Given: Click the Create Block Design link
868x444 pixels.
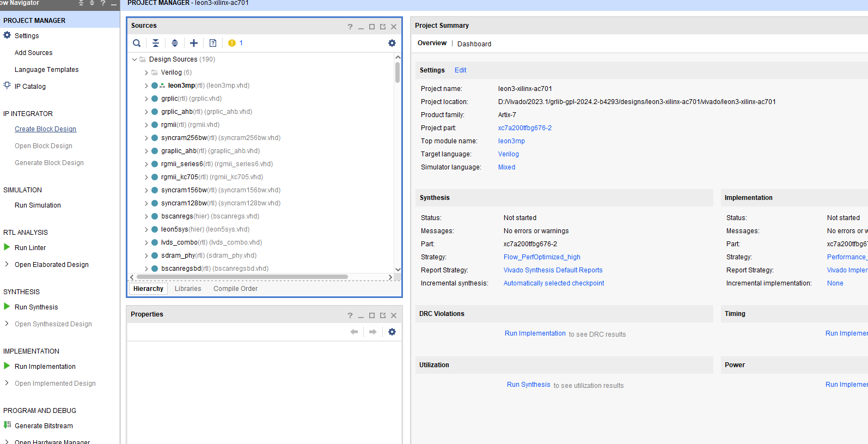Looking at the screenshot, I should pos(46,129).
